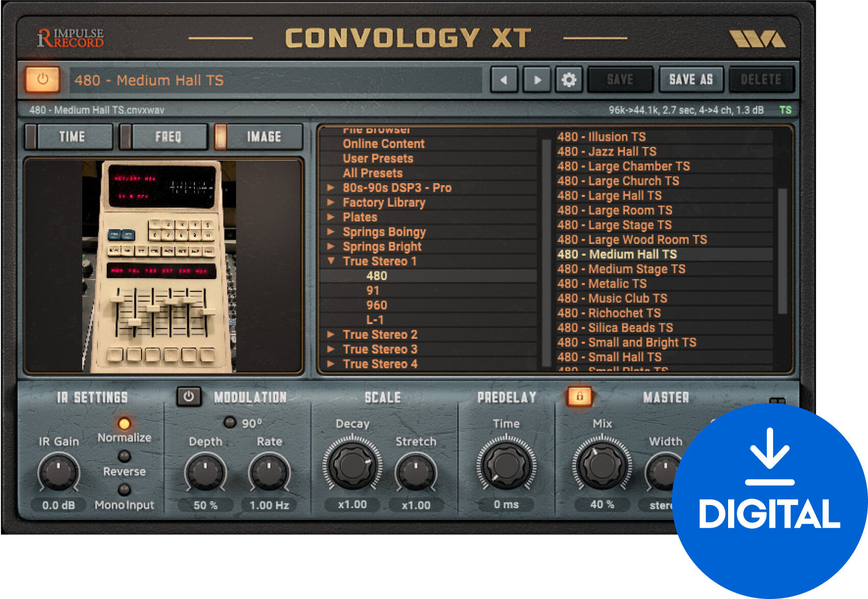Click the lock icon beside Master
The image size is (868, 599).
pos(581,396)
